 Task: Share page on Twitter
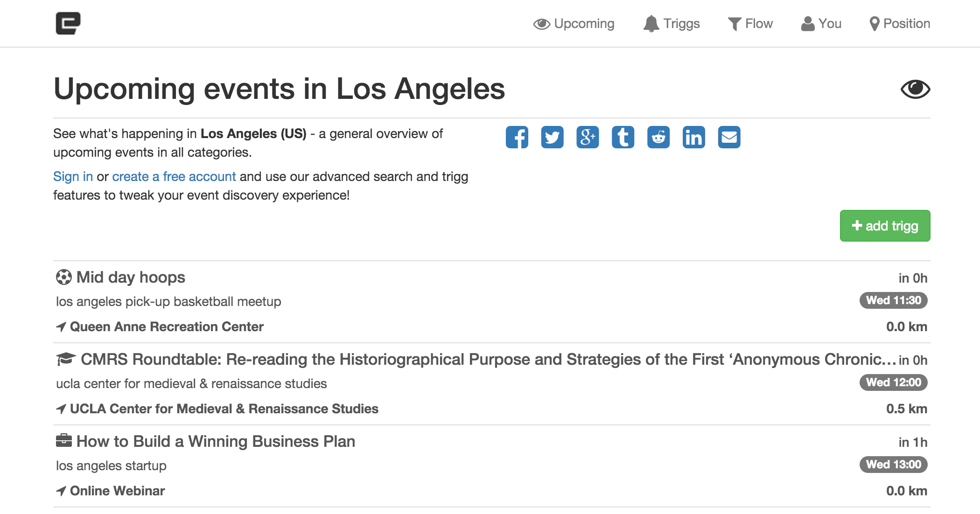point(552,137)
